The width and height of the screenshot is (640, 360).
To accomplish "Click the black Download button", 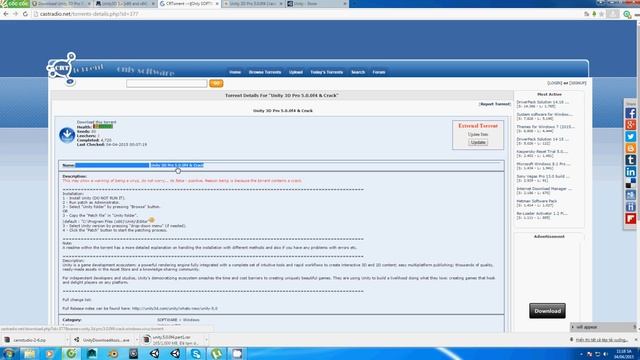I will [547, 311].
